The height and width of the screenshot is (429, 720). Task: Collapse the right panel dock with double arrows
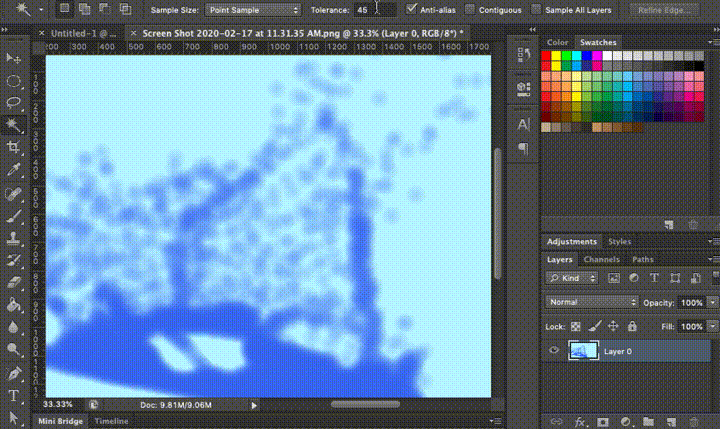(714, 29)
